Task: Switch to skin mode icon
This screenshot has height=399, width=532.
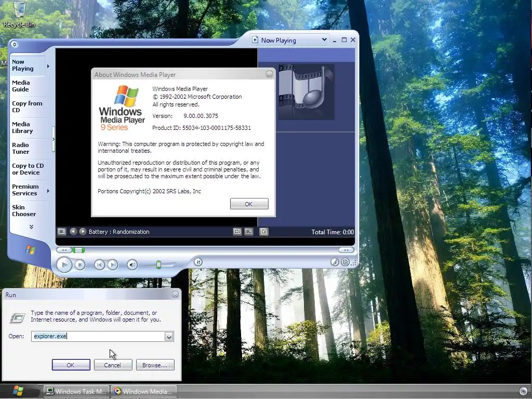Action: 345,262
